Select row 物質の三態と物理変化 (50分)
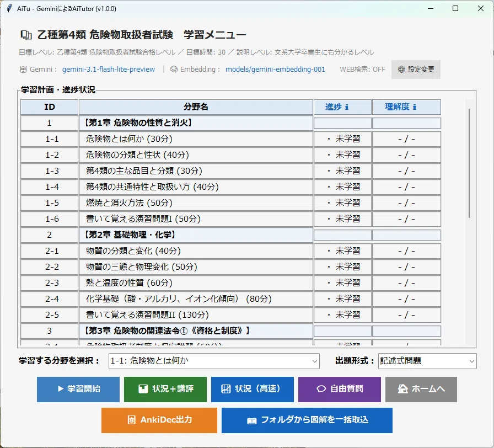This screenshot has width=494, height=448. (x=196, y=267)
